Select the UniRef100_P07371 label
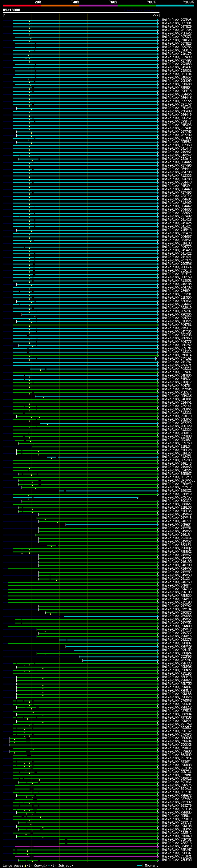The height and width of the screenshot is (868, 197). pyautogui.click(x=177, y=37)
